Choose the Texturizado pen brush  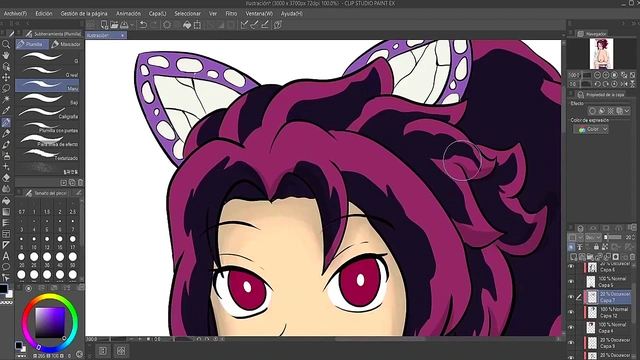tap(47, 156)
